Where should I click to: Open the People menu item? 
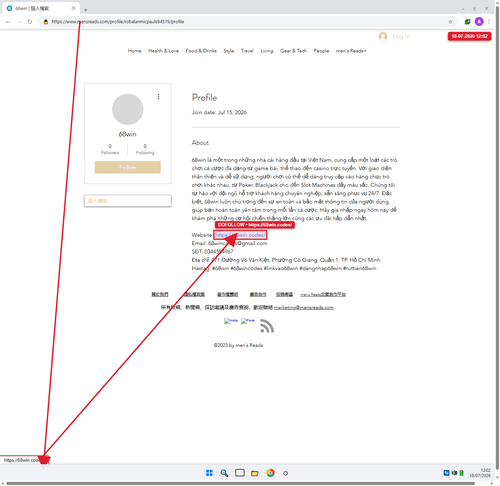(321, 51)
